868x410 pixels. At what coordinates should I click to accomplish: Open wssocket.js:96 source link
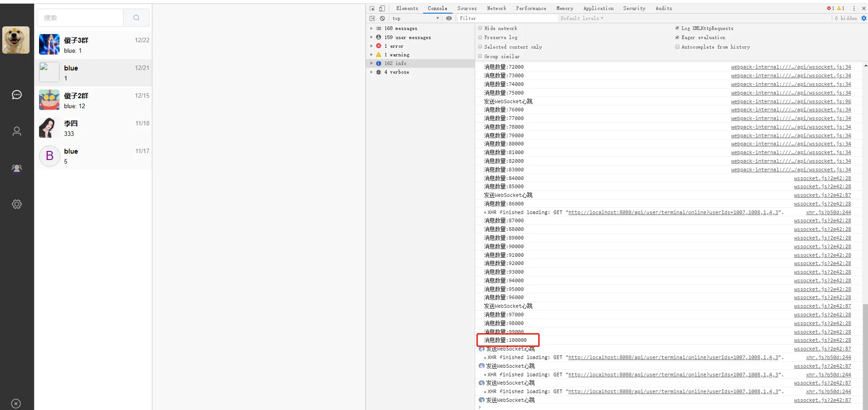(791, 101)
